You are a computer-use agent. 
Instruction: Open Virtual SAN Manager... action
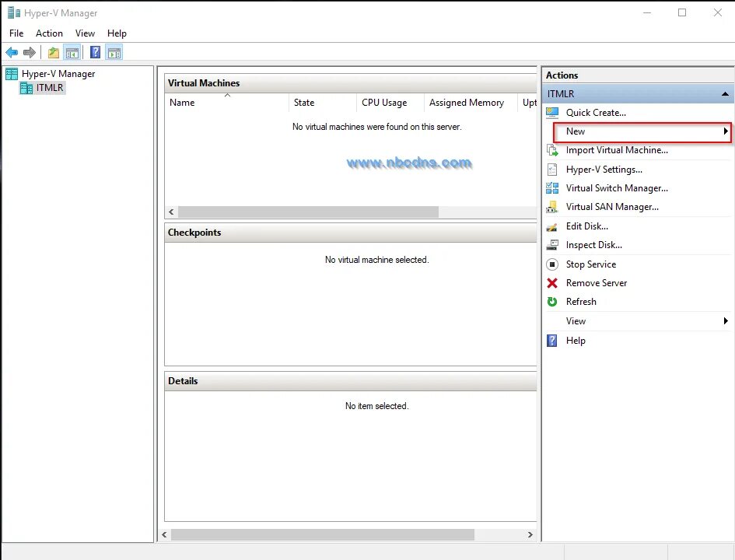(612, 207)
